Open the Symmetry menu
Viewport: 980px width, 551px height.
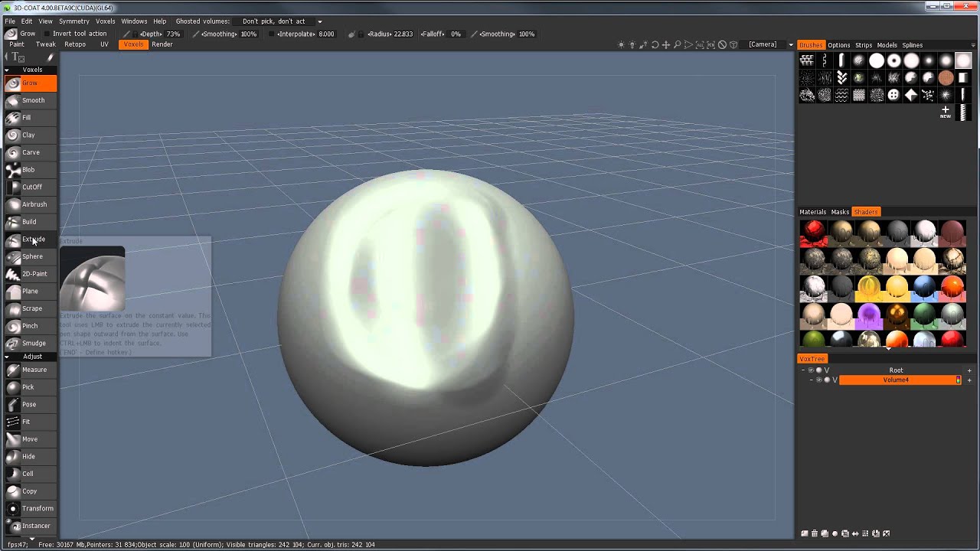pos(73,21)
